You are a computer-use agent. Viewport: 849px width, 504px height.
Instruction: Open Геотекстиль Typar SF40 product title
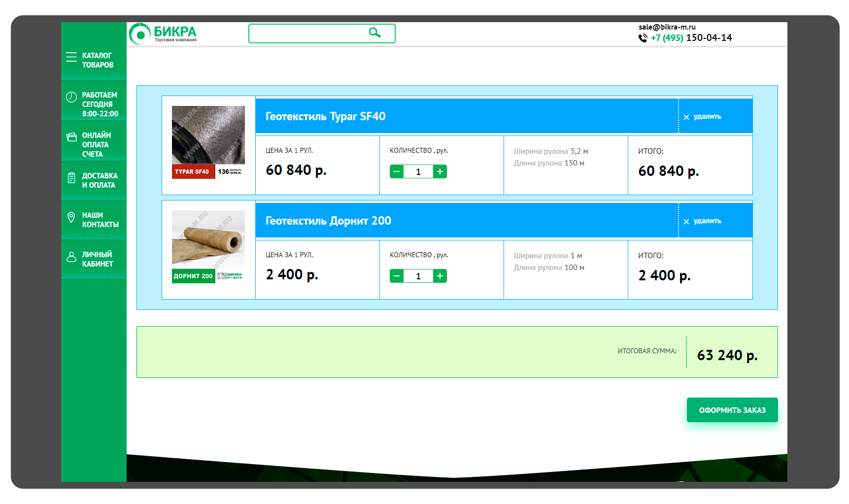pos(326,116)
